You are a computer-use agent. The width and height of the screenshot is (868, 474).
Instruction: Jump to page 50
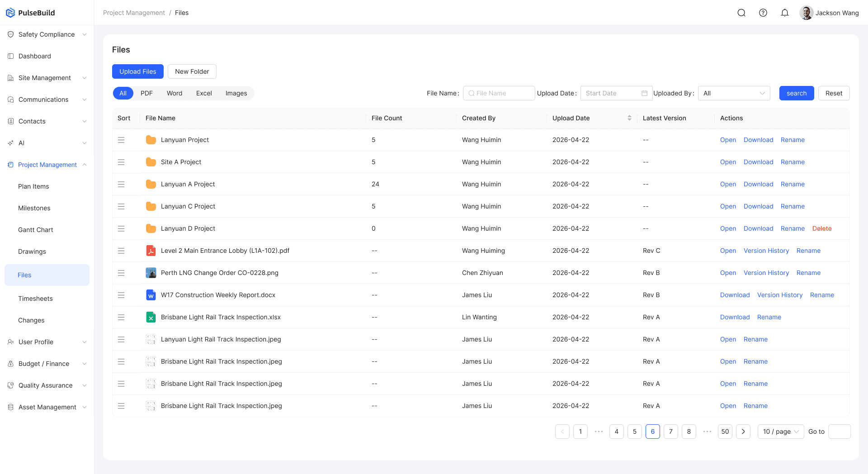tap(725, 431)
